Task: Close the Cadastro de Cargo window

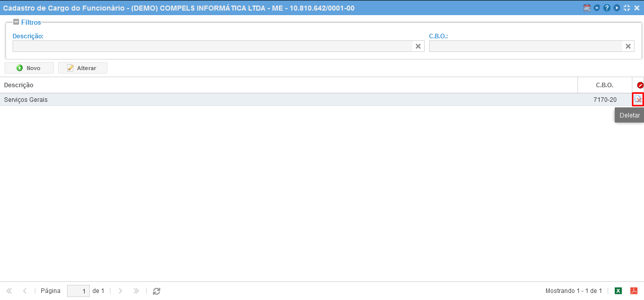Action: (x=636, y=8)
